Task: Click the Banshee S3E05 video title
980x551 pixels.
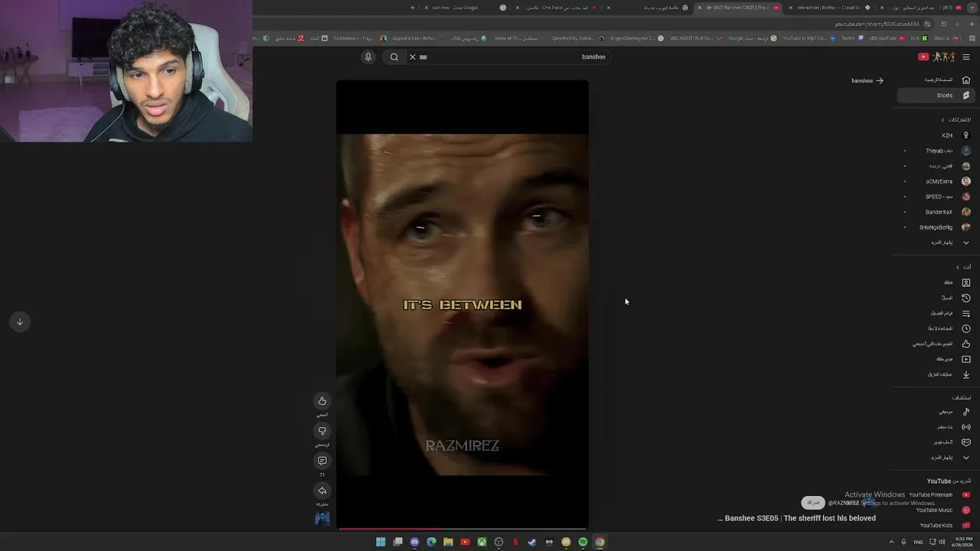Action: [796, 518]
